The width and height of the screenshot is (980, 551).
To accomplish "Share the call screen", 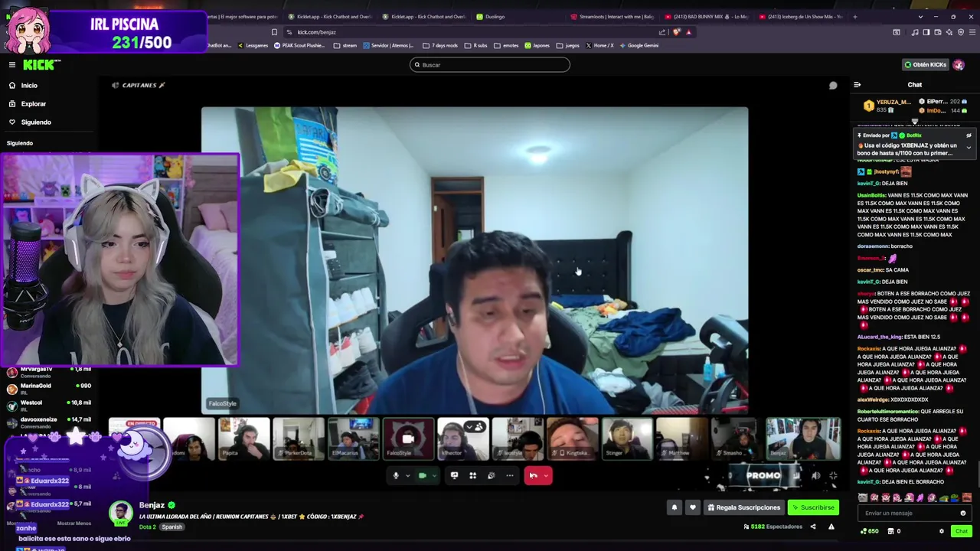I will 454,475.
